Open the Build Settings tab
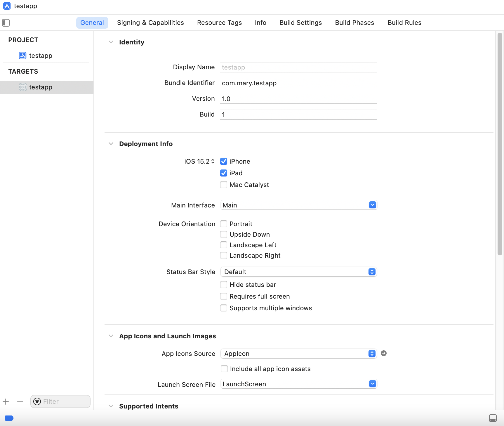Image resolution: width=504 pixels, height=426 pixels. 300,22
